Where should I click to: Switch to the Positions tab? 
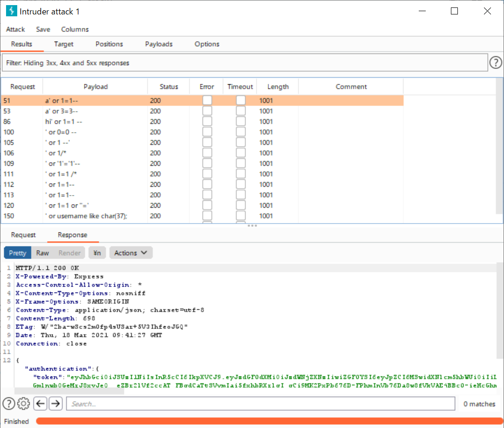click(x=109, y=44)
